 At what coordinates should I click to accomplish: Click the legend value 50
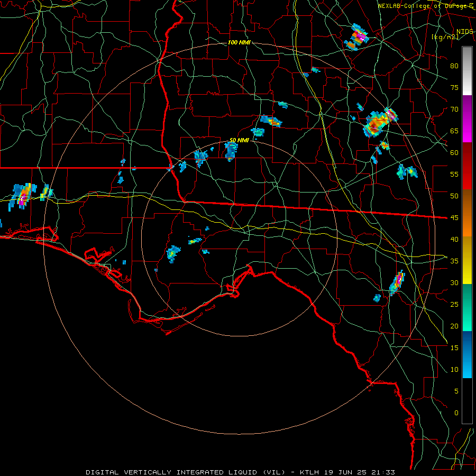tap(454, 196)
